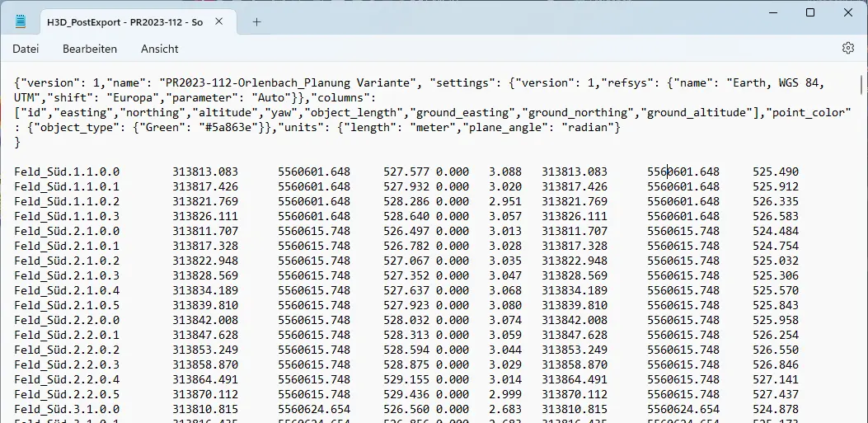Click id Feld_Süd.2.2.0.1
This screenshot has height=423, width=868.
67,335
